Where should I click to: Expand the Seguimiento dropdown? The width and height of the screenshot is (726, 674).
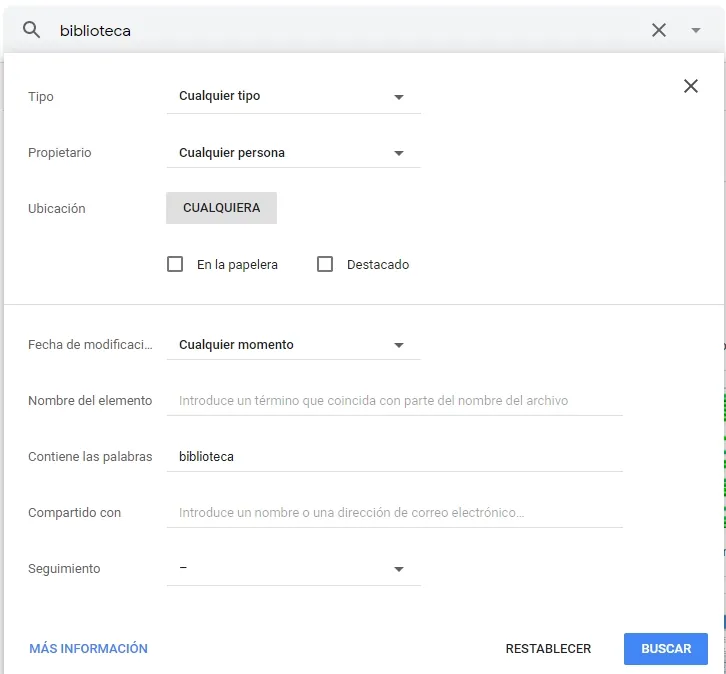[293, 569]
